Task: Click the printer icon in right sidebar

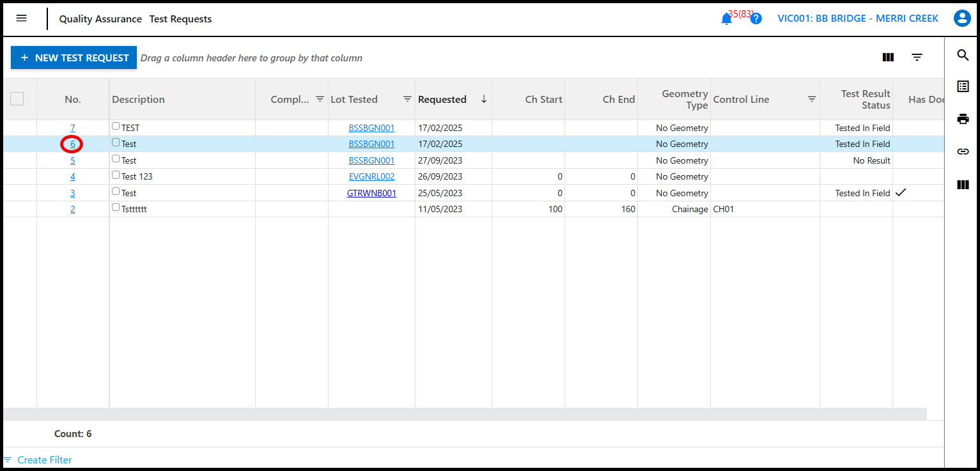Action: click(963, 119)
